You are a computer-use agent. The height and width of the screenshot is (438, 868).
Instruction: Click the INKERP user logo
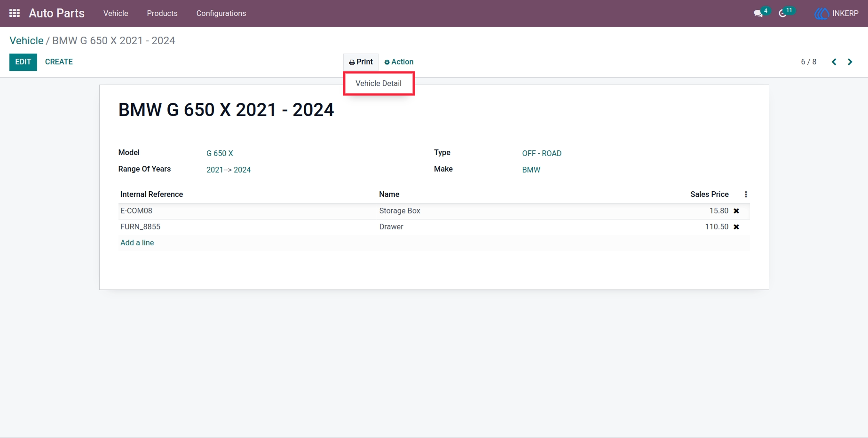(x=821, y=13)
